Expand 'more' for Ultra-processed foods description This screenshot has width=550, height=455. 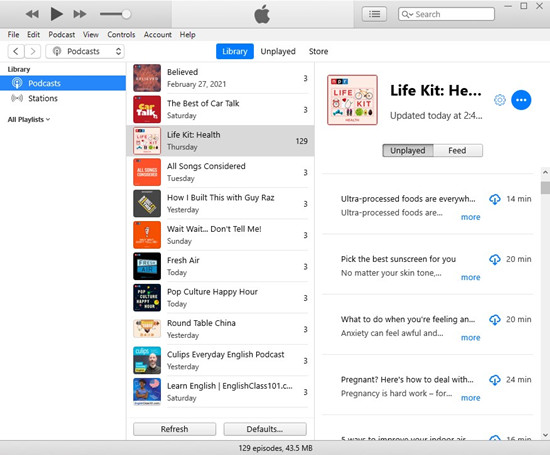tap(470, 217)
